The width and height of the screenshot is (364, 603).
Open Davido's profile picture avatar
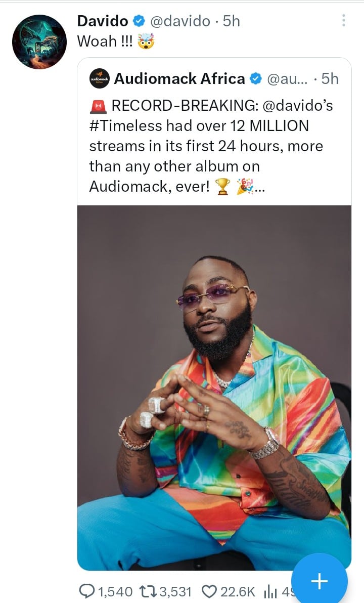(39, 42)
